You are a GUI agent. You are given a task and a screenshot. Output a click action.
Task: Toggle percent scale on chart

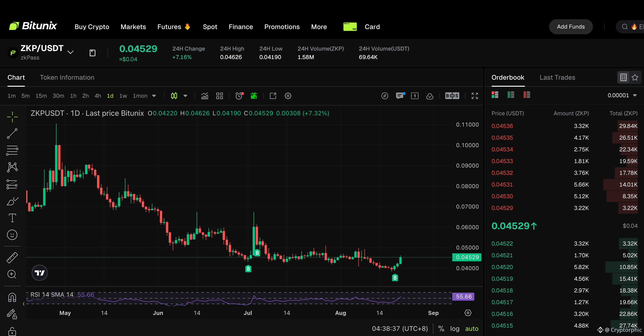click(x=441, y=329)
